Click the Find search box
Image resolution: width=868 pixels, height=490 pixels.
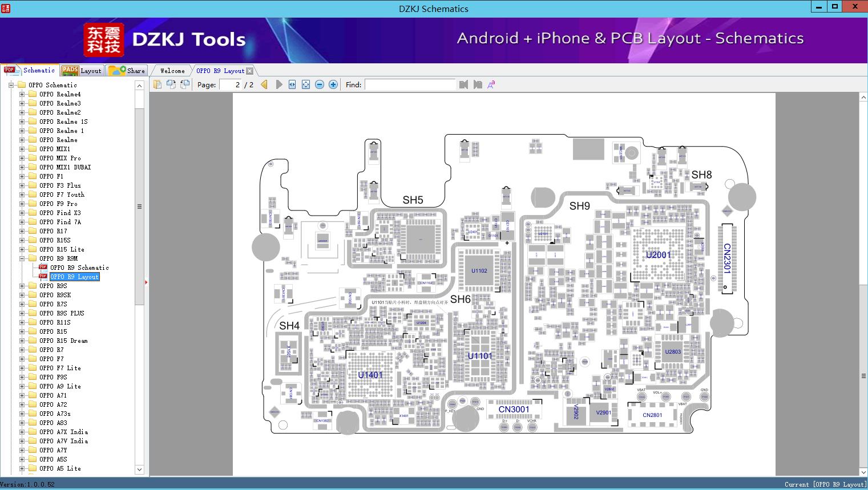click(x=410, y=84)
